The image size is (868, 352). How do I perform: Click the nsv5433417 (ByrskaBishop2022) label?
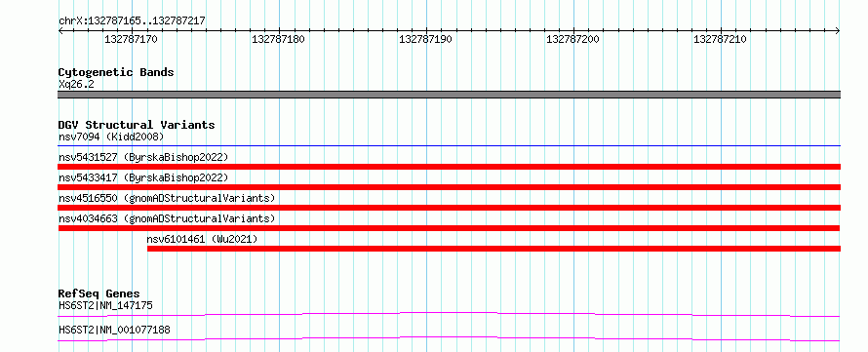[x=143, y=177]
